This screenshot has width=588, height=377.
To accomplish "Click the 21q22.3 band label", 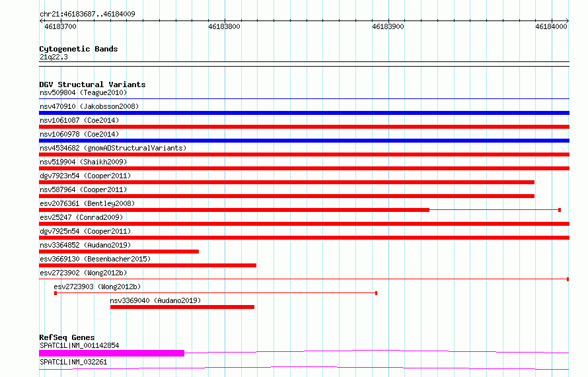I will 54,57.
